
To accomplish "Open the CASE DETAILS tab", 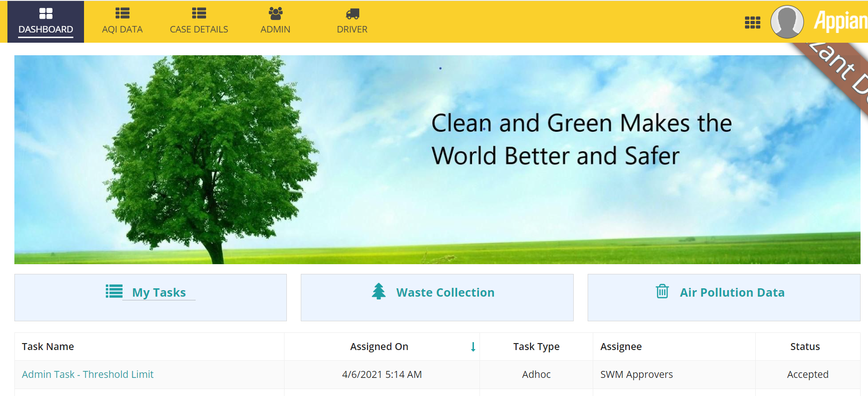I will [199, 21].
